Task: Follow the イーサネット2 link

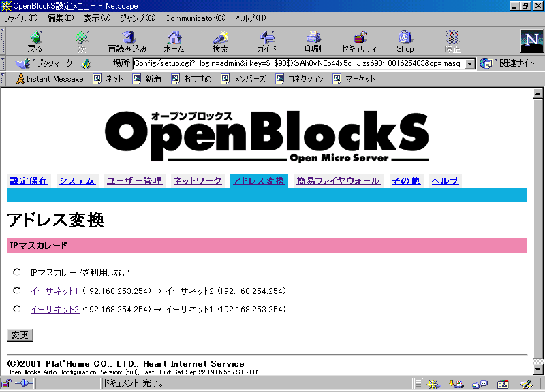Action: (55, 309)
